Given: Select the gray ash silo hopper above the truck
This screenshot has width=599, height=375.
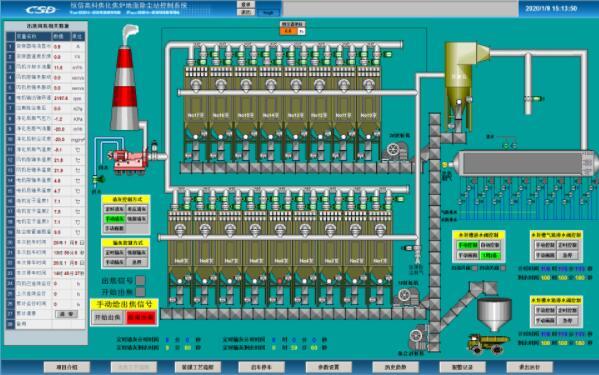Looking at the screenshot, I should 494,314.
